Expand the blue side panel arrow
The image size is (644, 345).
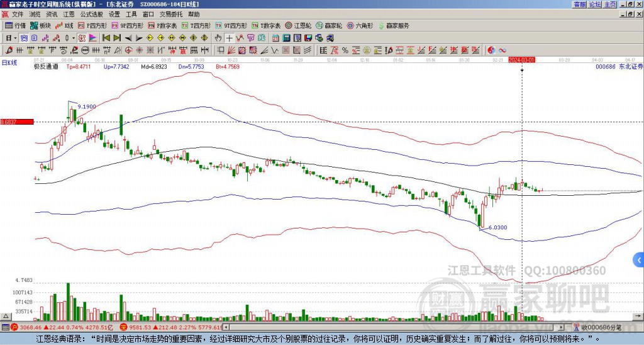coord(639,260)
